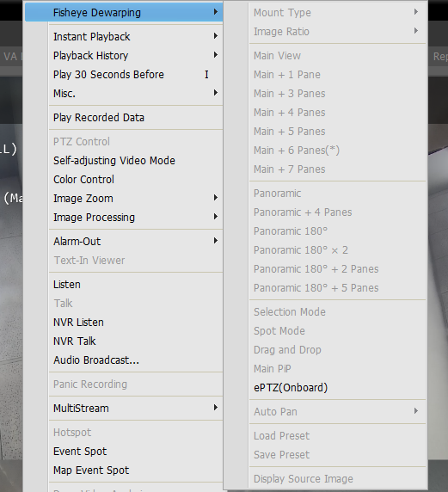
Task: Select the ePTZ(Onboard) mode
Action: [x=338, y=388]
